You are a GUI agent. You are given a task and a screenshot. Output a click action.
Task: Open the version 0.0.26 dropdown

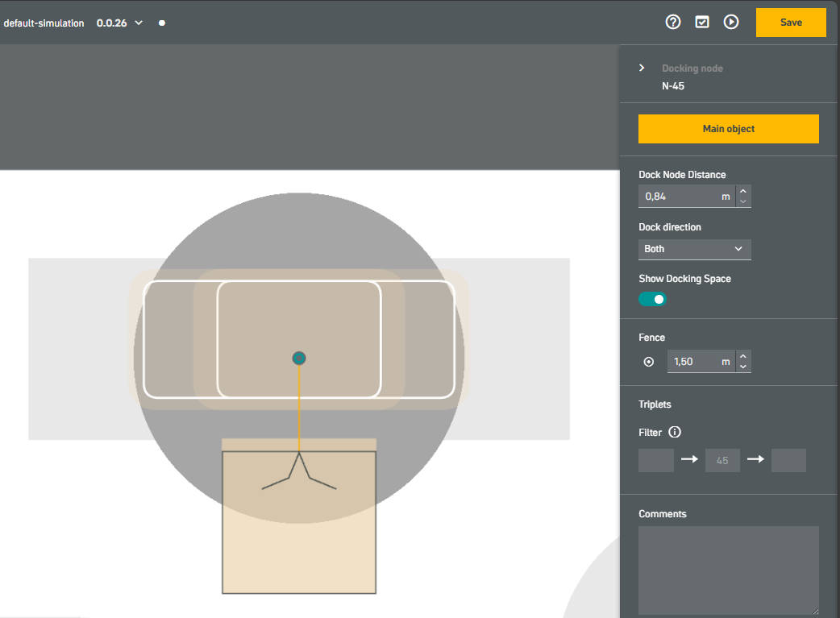(119, 23)
